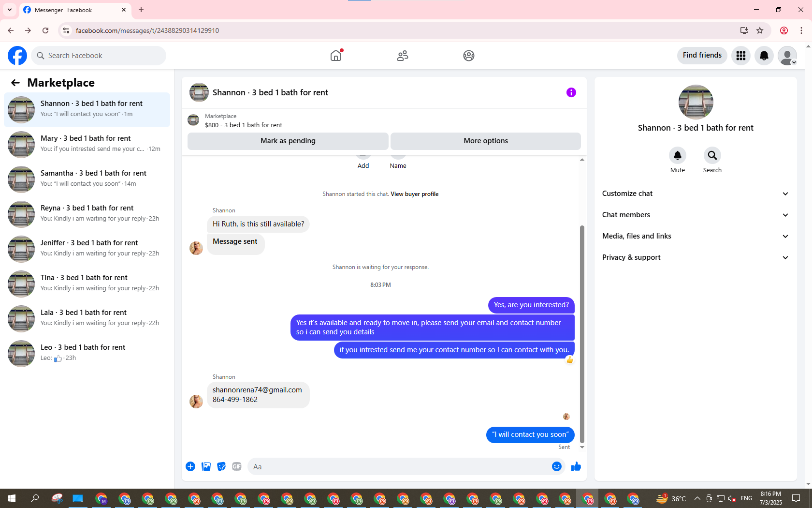Expand Chat members section

(x=696, y=215)
